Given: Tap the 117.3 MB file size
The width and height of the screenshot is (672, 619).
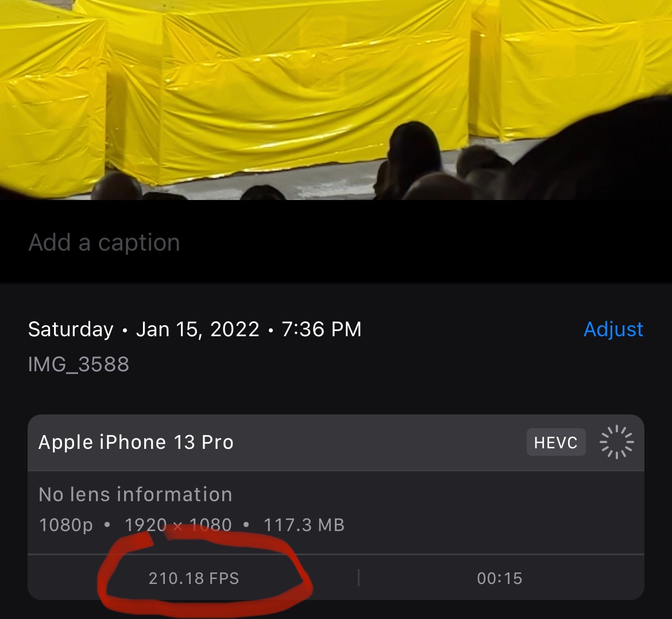Looking at the screenshot, I should pos(304,525).
